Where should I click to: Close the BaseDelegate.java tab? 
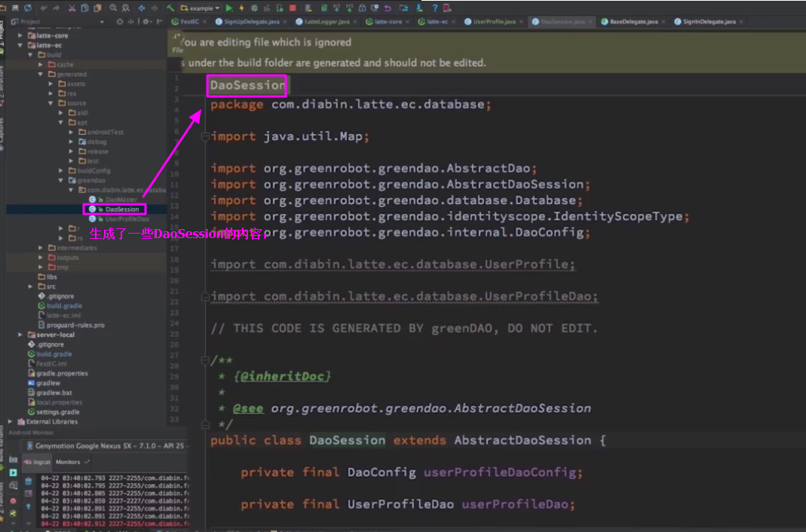[x=663, y=22]
